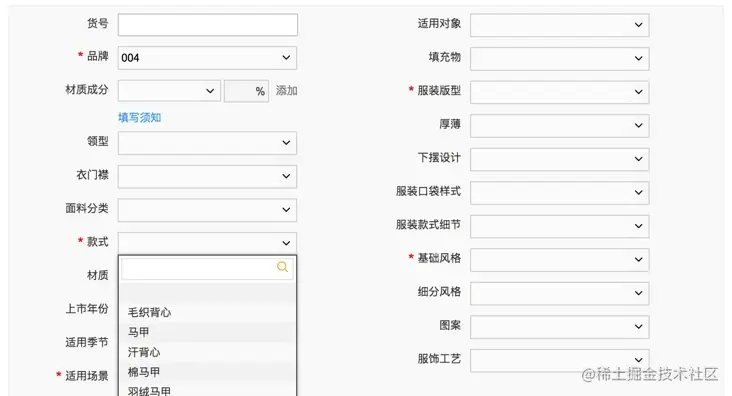Viewport: 732px width, 396px height.
Task: Open the 适用对象 dropdown
Action: point(559,25)
